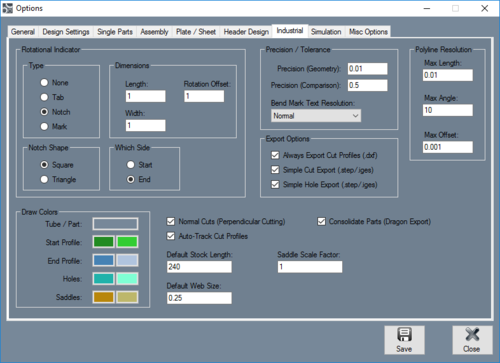
Task: Choose Start under Which Side
Action: coord(139,165)
